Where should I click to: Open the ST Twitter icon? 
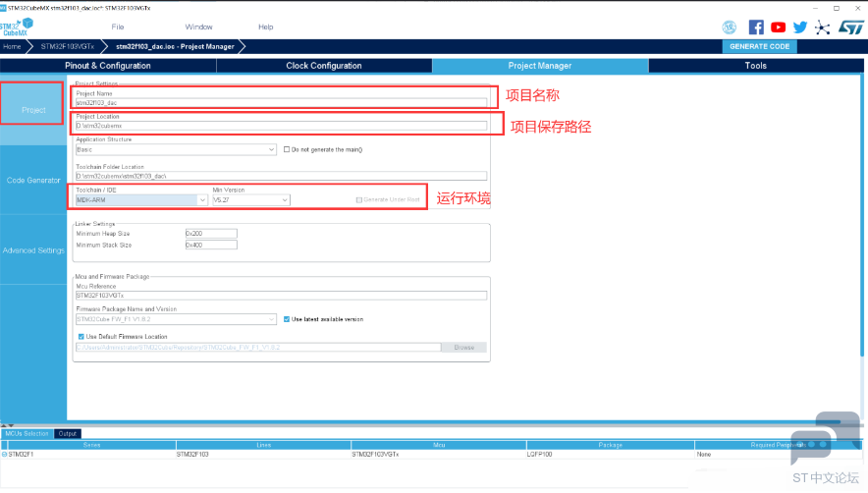pos(800,27)
